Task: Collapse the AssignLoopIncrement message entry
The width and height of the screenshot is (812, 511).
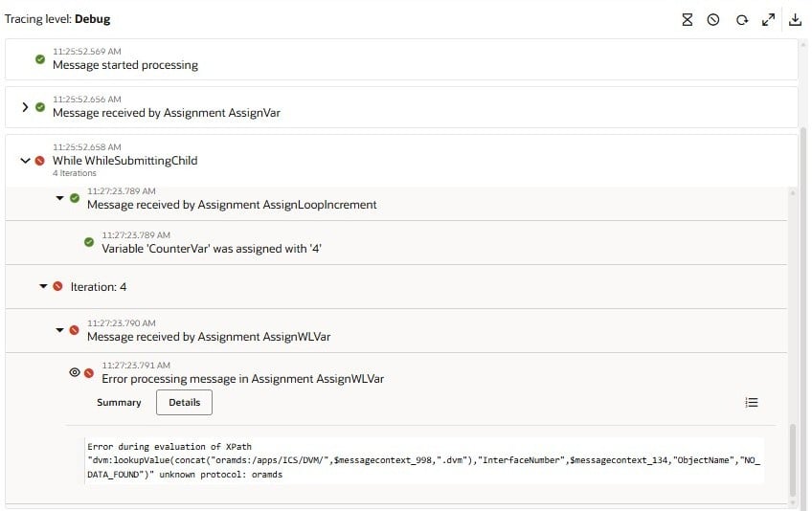Action: [x=60, y=198]
